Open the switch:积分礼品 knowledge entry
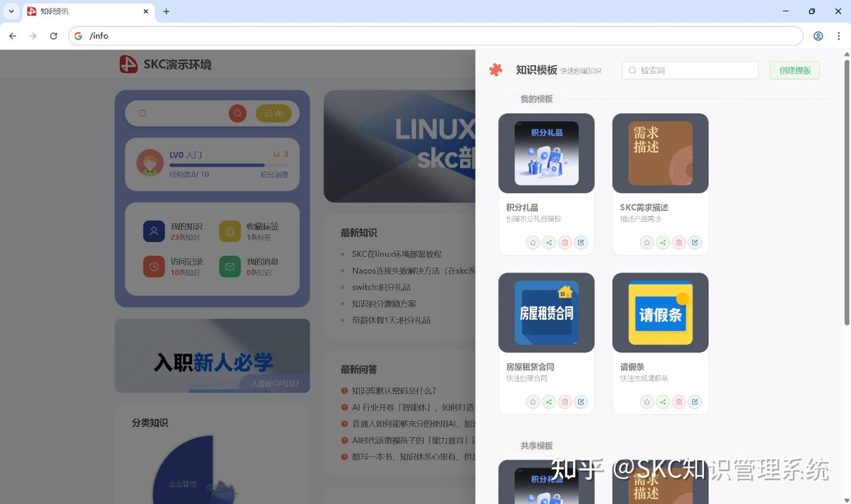The image size is (851, 504). coord(381,287)
